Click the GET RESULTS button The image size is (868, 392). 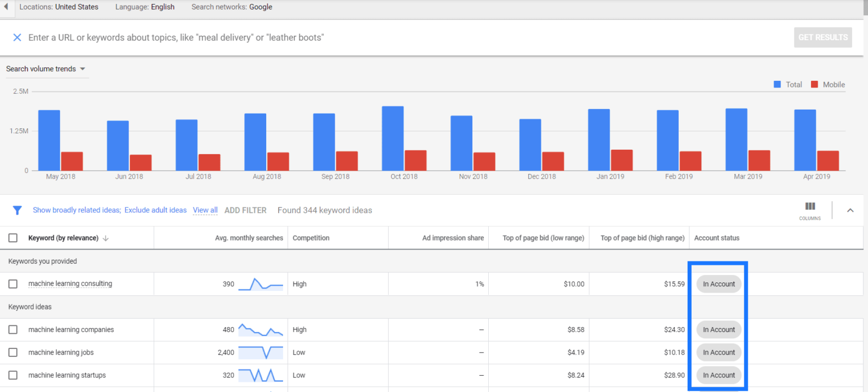pyautogui.click(x=823, y=37)
